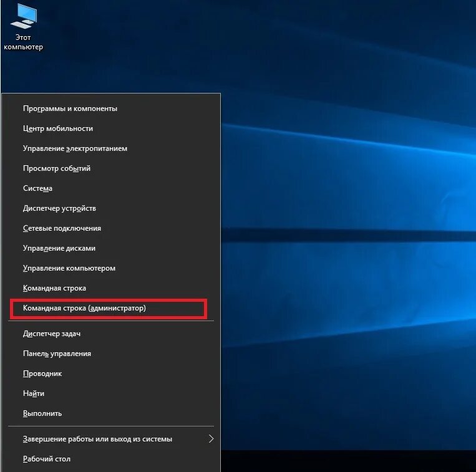Open Центр мобильности from the menu
This screenshot has height=472, width=476.
click(111, 128)
